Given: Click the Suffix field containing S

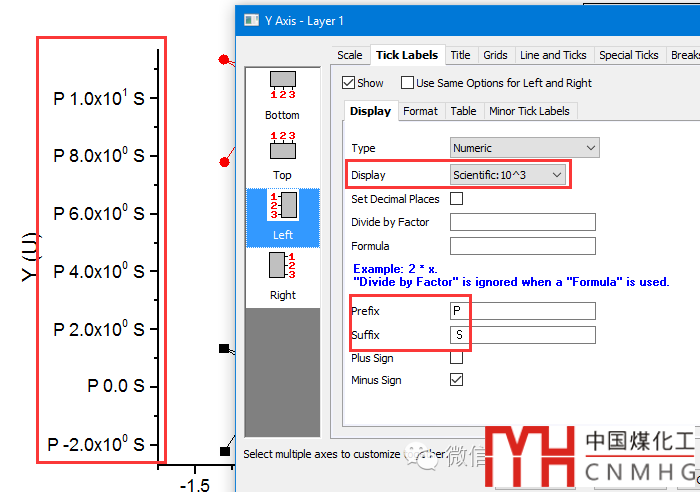Looking at the screenshot, I should [x=523, y=335].
